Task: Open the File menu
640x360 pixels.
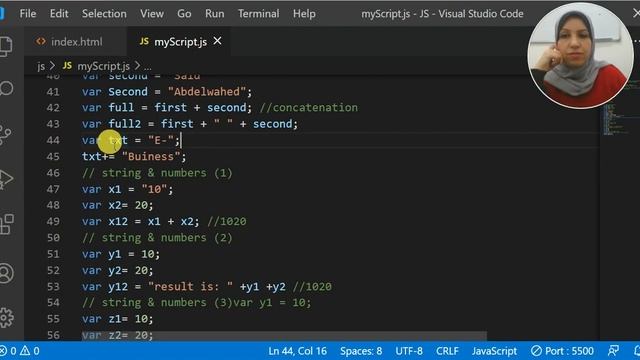Action: (x=28, y=13)
